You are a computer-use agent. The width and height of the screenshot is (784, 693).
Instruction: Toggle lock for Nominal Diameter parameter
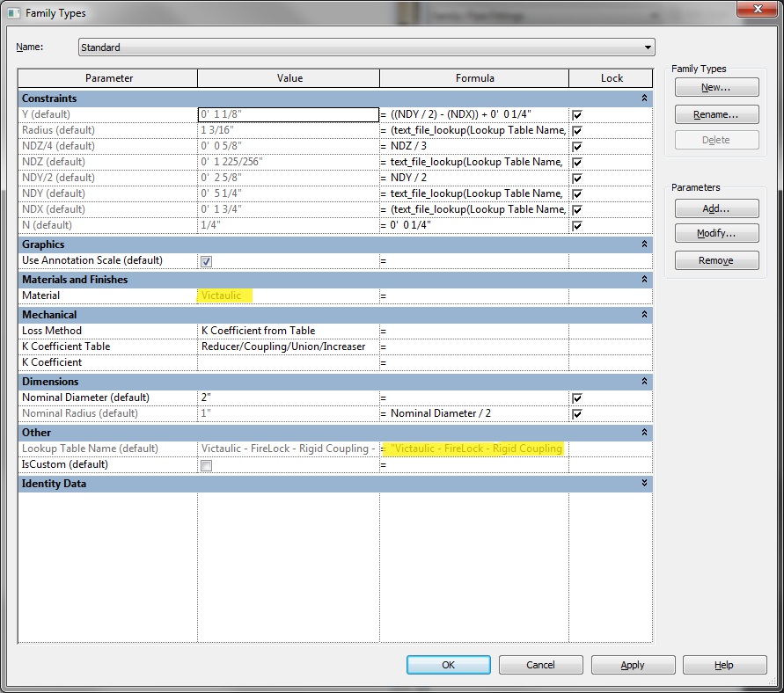pyautogui.click(x=577, y=398)
